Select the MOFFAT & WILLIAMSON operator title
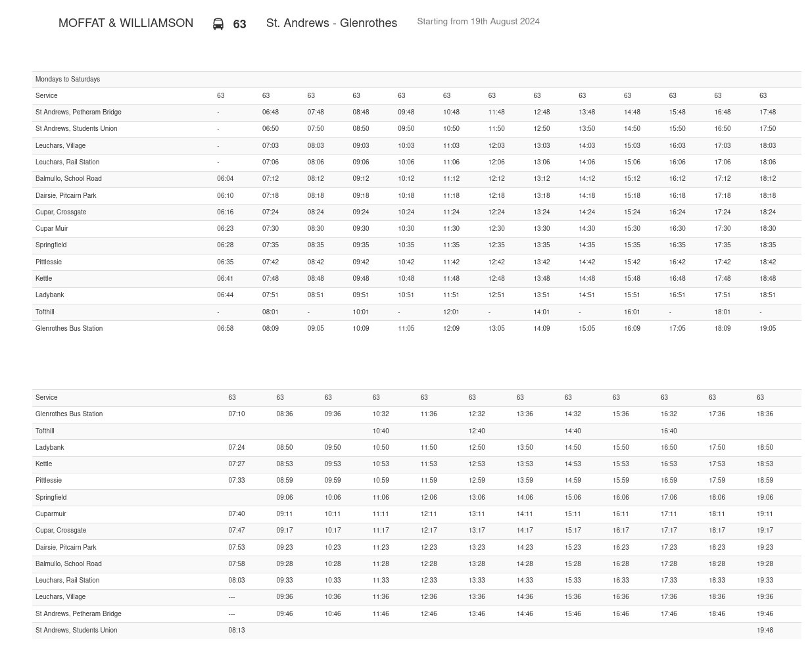812x647 pixels. coord(126,23)
